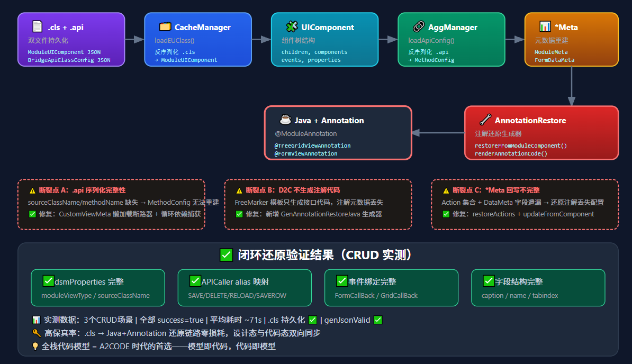
Task: Click the @ModuleAnnotation text
Action: point(306,133)
